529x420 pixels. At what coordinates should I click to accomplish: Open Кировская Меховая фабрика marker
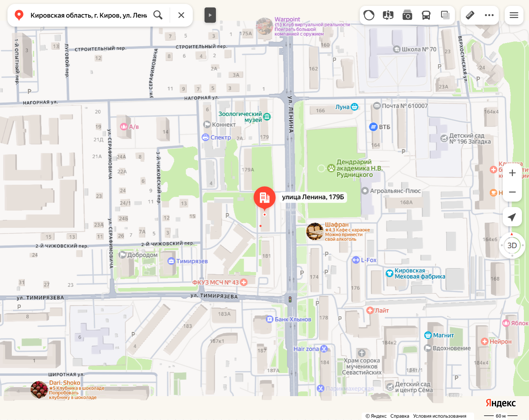click(x=390, y=274)
